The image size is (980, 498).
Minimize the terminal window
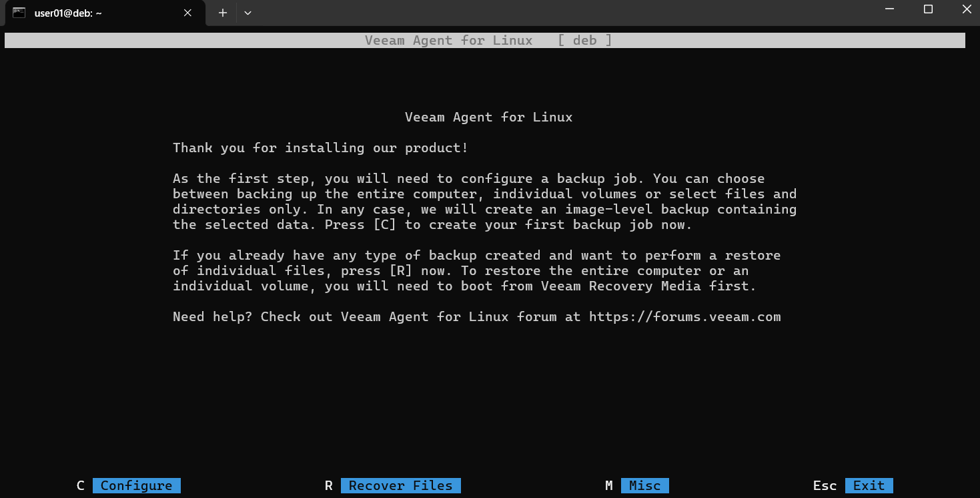click(x=889, y=9)
